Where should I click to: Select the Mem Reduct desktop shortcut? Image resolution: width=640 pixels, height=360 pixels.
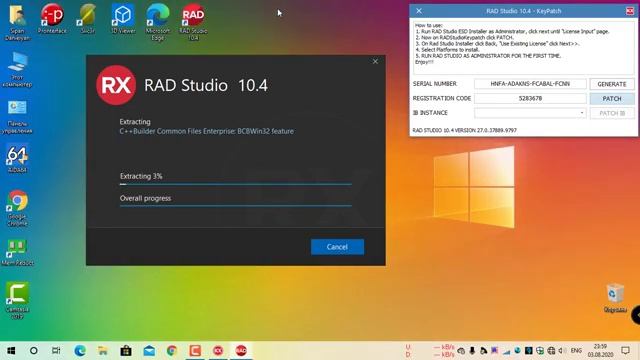point(17,253)
